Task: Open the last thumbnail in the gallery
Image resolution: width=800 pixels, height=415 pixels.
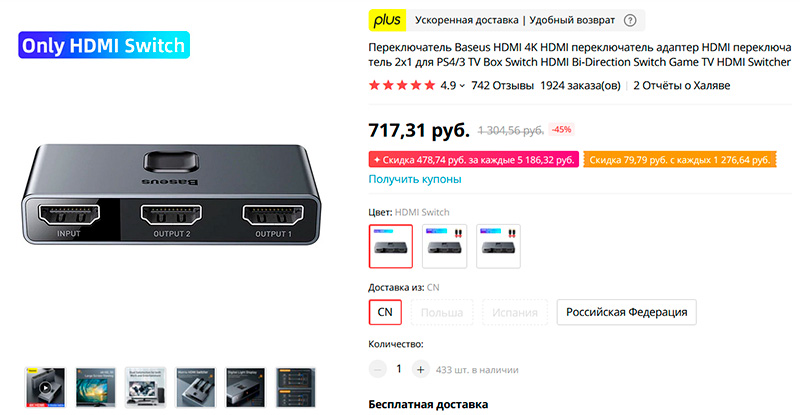Action: pos(296,387)
